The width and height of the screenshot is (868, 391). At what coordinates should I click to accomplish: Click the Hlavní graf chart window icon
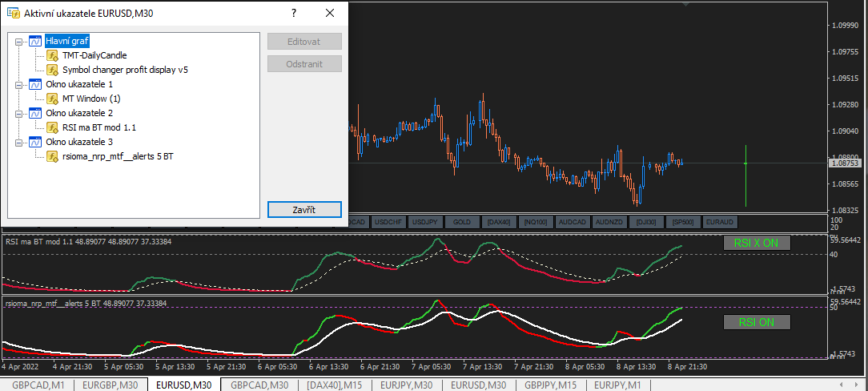36,41
